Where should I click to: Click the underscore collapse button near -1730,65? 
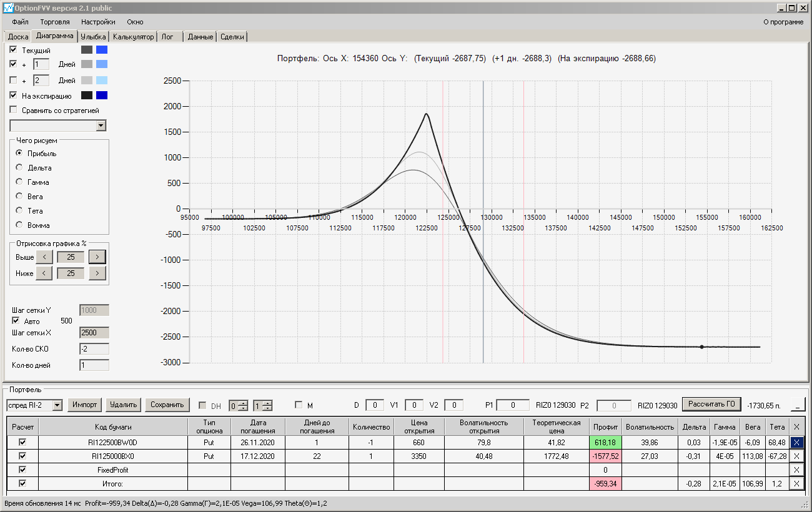(797, 405)
